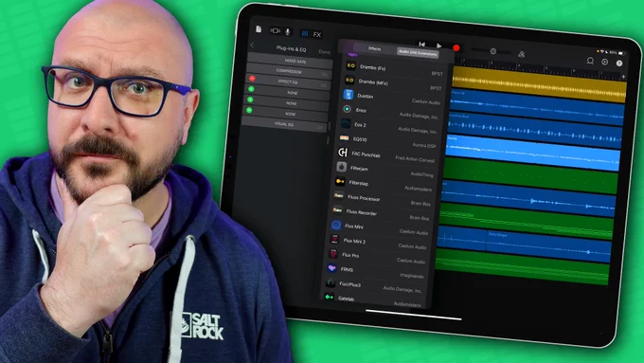
Task: Open the FX panel button
Action: tap(316, 34)
